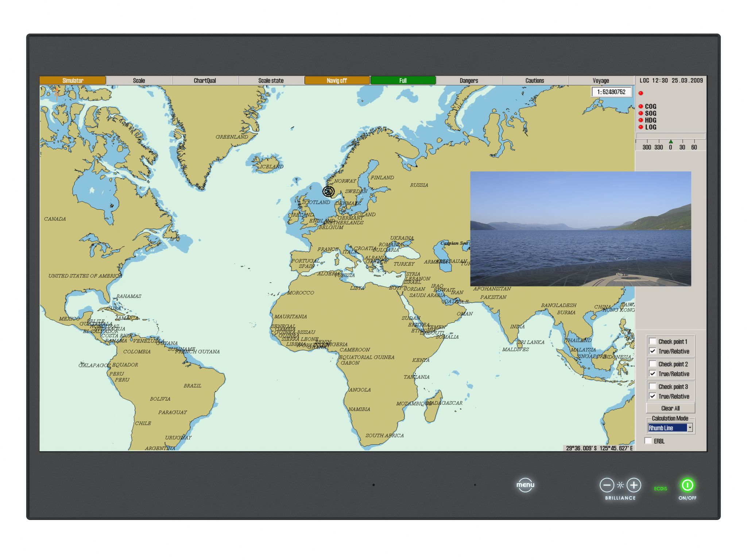
Task: Open the Scale menu
Action: 139,80
